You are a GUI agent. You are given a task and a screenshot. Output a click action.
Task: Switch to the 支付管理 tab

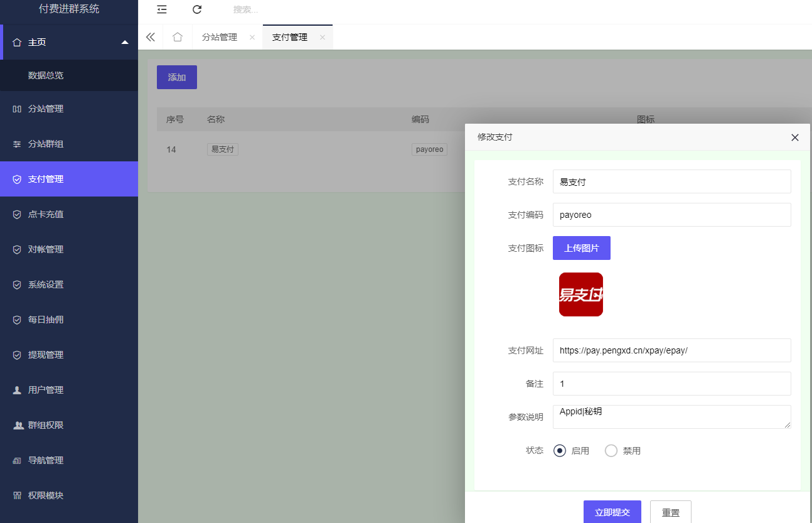point(290,37)
